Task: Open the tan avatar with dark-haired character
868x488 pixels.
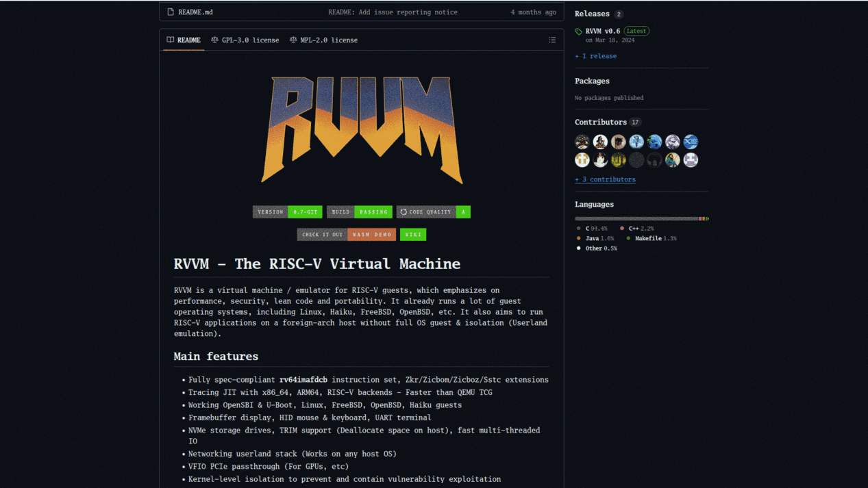Action: point(618,142)
